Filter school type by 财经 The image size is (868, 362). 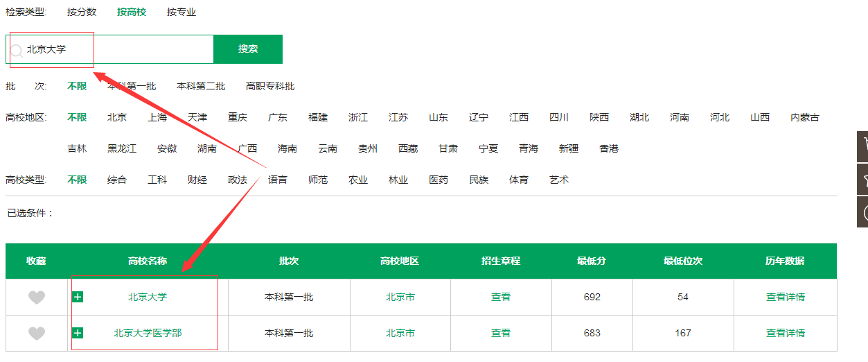pyautogui.click(x=197, y=180)
